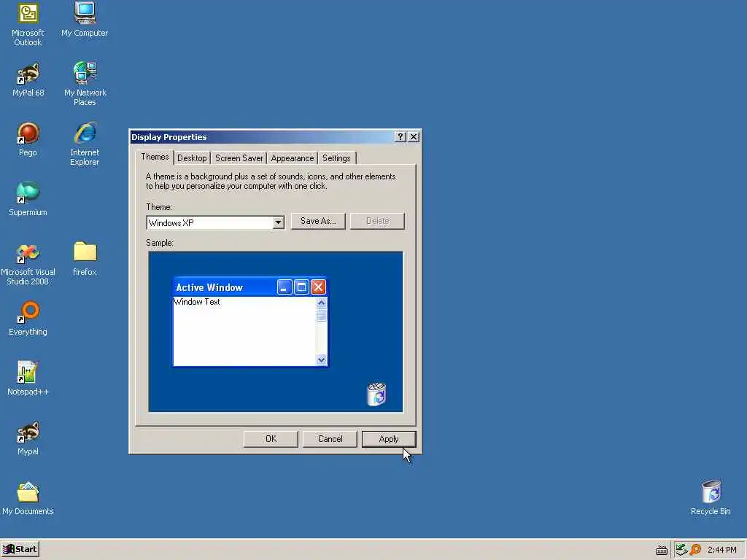The width and height of the screenshot is (747, 560).
Task: Switch to the Themes tab
Action: coord(155,157)
